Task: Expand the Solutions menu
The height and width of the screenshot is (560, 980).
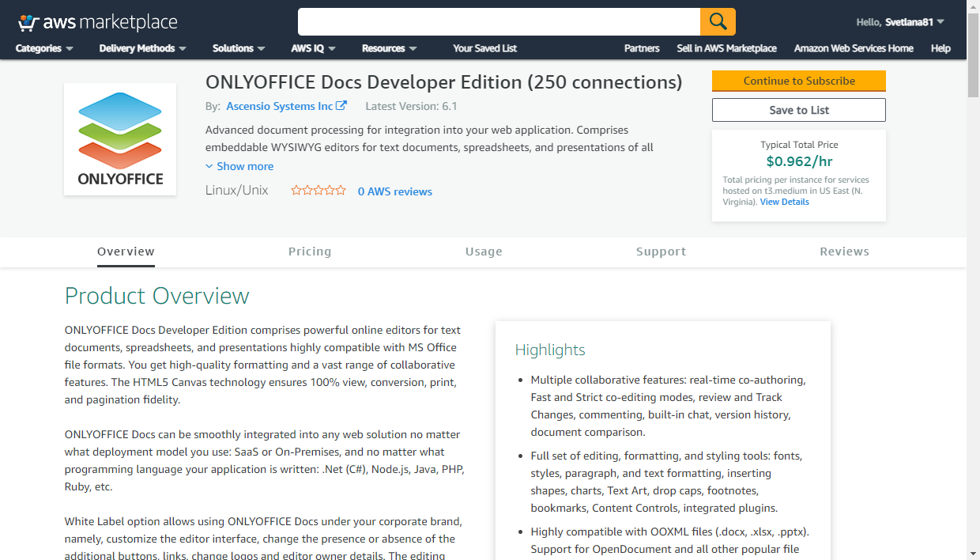Action: 239,48
